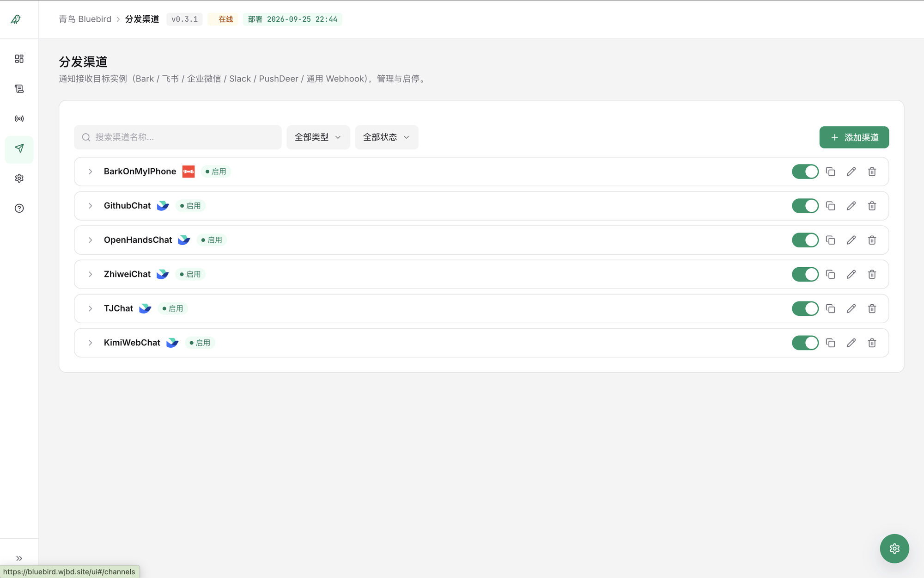The width and height of the screenshot is (924, 578).
Task: Disable the TJChat channel switch
Action: (x=805, y=308)
